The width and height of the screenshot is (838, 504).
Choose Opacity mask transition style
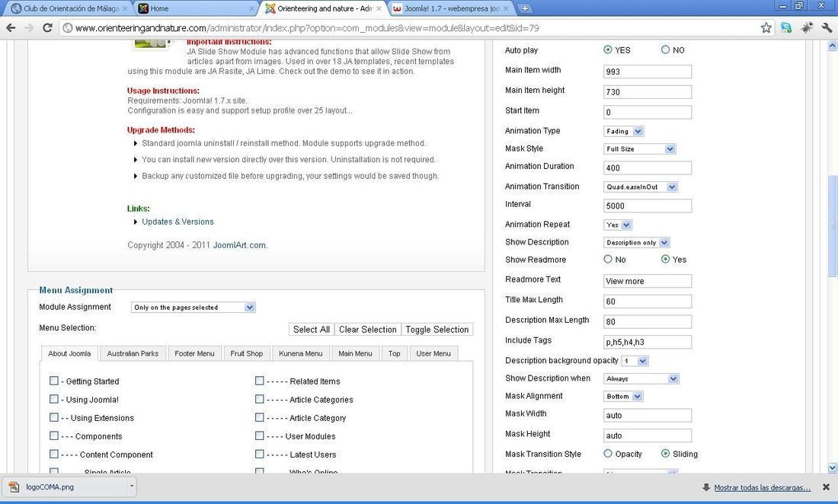[608, 453]
